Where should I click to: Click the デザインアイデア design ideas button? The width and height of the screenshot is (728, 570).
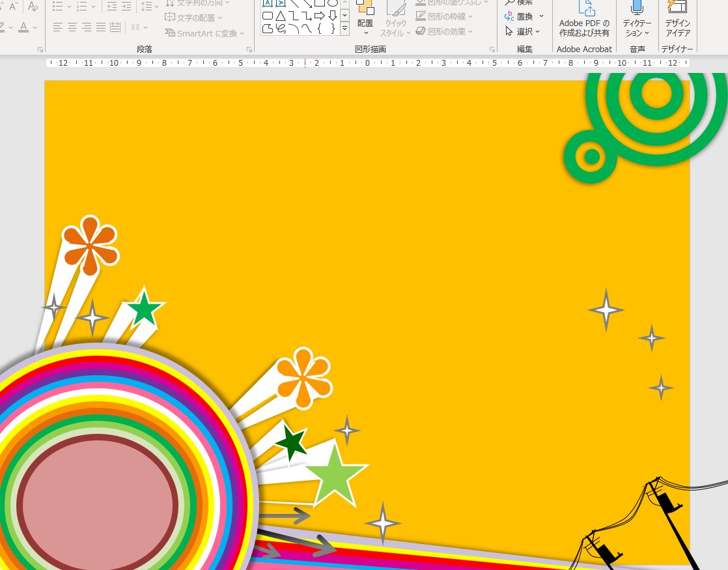pos(678,19)
